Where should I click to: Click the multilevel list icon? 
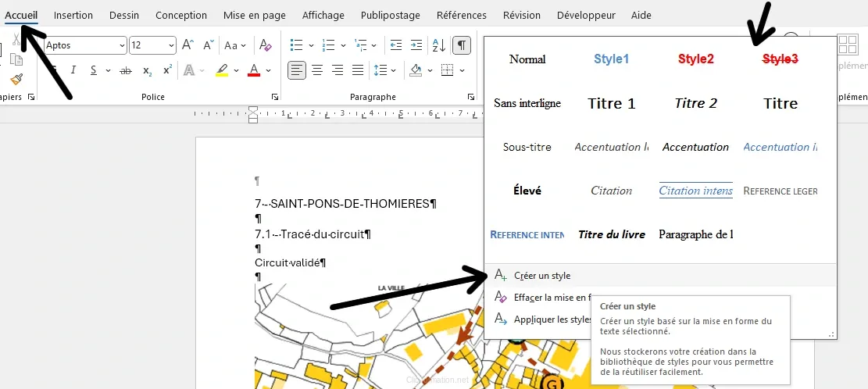[360, 45]
